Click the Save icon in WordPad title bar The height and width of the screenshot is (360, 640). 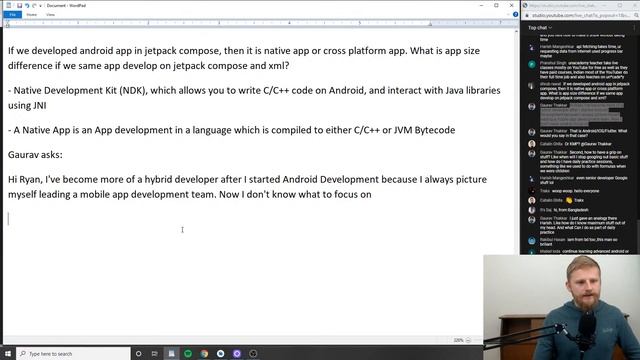[x=19, y=5]
